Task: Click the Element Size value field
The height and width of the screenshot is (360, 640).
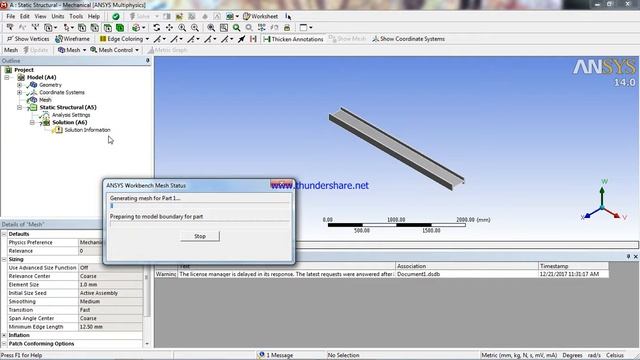Action: tap(110, 284)
